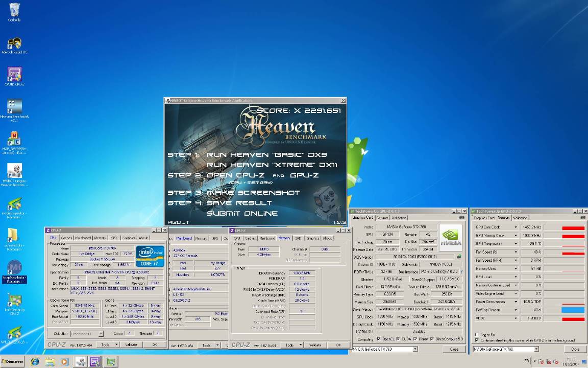The image size is (588, 368).
Task: Click the camera screenshot icon in GPU-Z Graphics Card window
Action: tap(461, 217)
